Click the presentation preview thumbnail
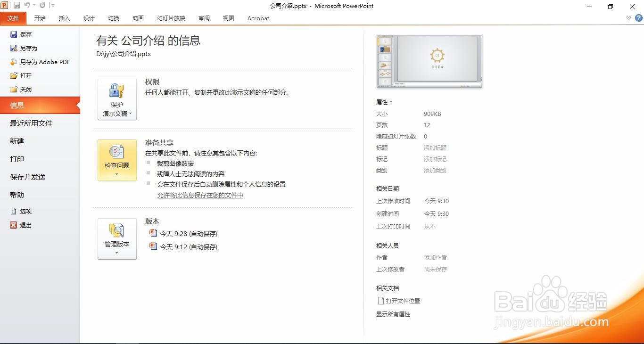 pos(429,61)
